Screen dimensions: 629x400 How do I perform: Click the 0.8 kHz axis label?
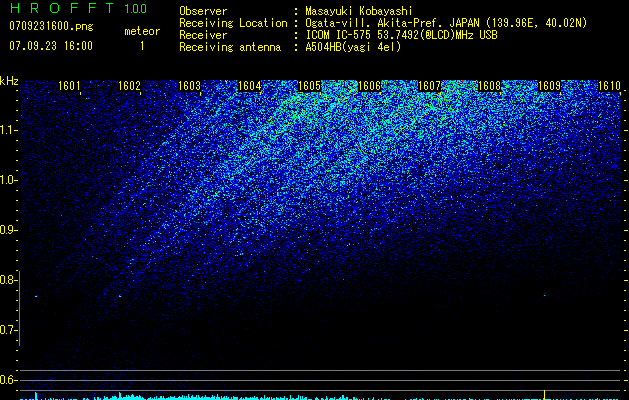coord(7,280)
